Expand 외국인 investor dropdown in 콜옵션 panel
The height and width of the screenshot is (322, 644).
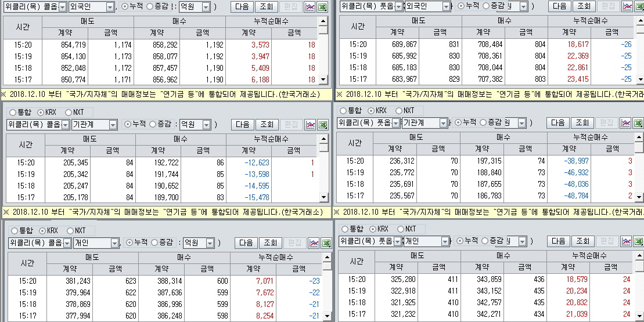[x=110, y=7]
